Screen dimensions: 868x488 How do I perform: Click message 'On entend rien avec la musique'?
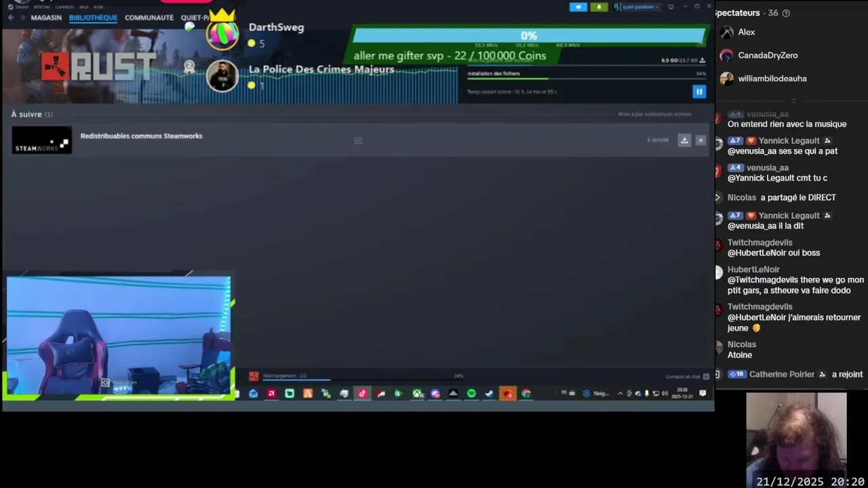[x=787, y=124]
